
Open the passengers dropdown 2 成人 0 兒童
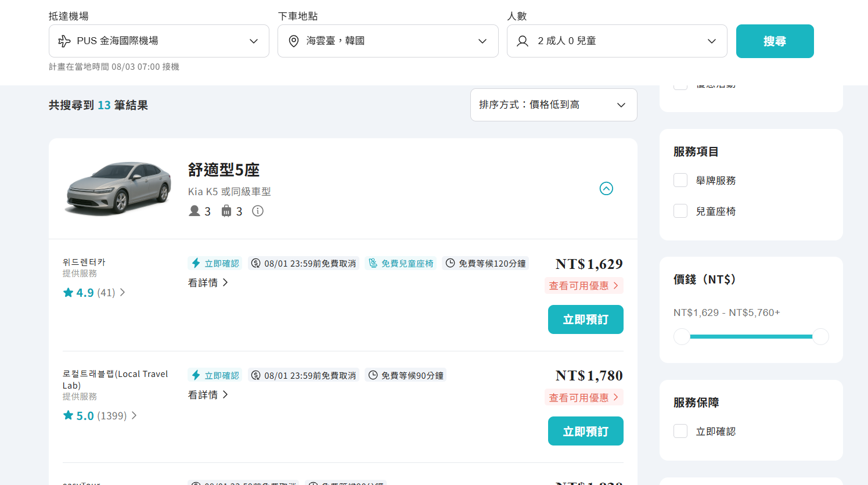point(617,41)
